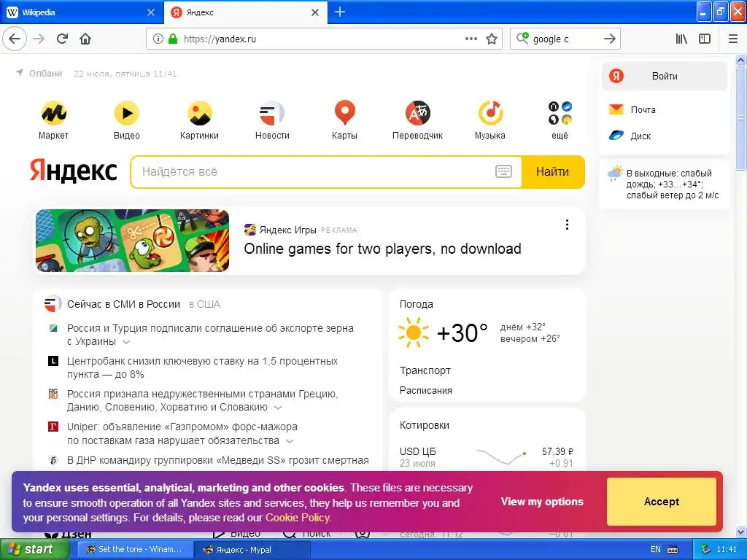Open the Яндекс Игры games banner thumbnail
The image size is (747, 560).
(x=133, y=241)
